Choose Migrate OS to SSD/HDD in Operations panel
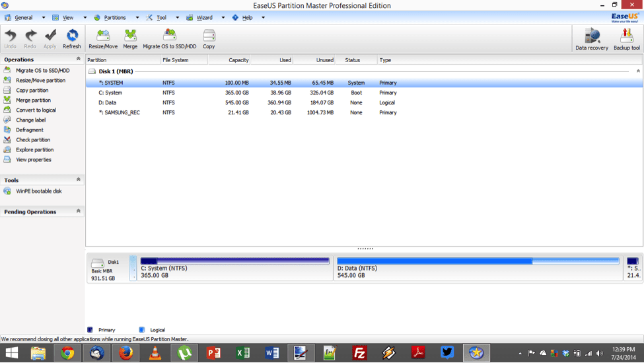Image resolution: width=644 pixels, height=363 pixels. click(x=43, y=70)
